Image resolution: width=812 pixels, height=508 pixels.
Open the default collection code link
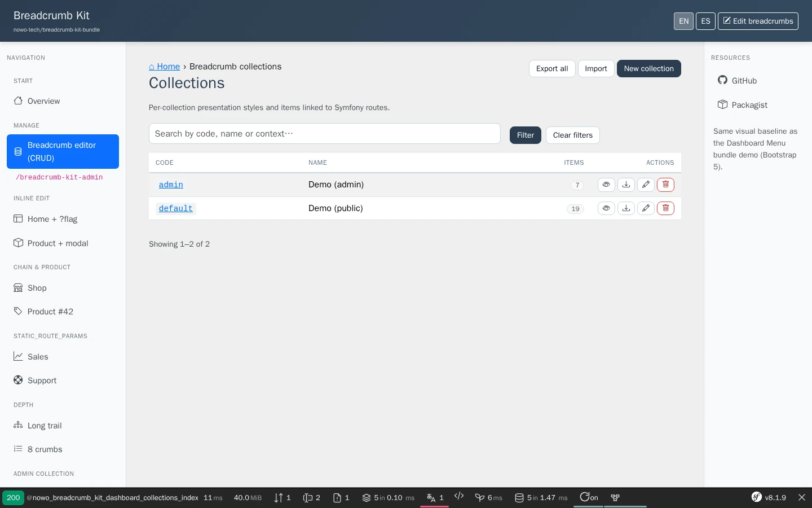click(x=176, y=208)
